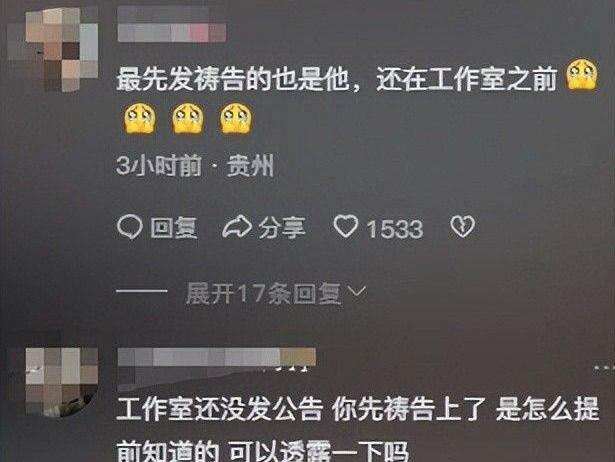This screenshot has width=615, height=462.
Task: Open the first commenter's pixelated avatar
Action: point(53,49)
